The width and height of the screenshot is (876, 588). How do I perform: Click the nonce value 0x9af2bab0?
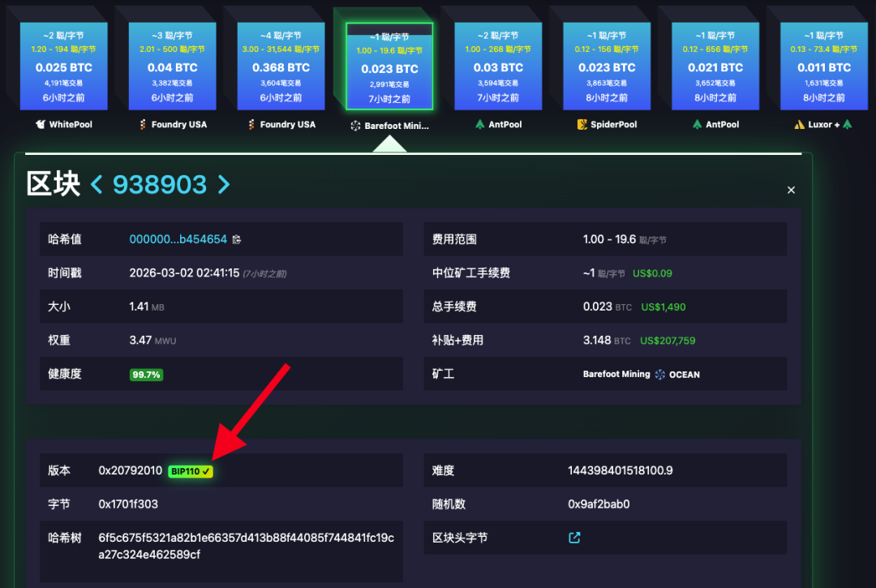tap(599, 504)
